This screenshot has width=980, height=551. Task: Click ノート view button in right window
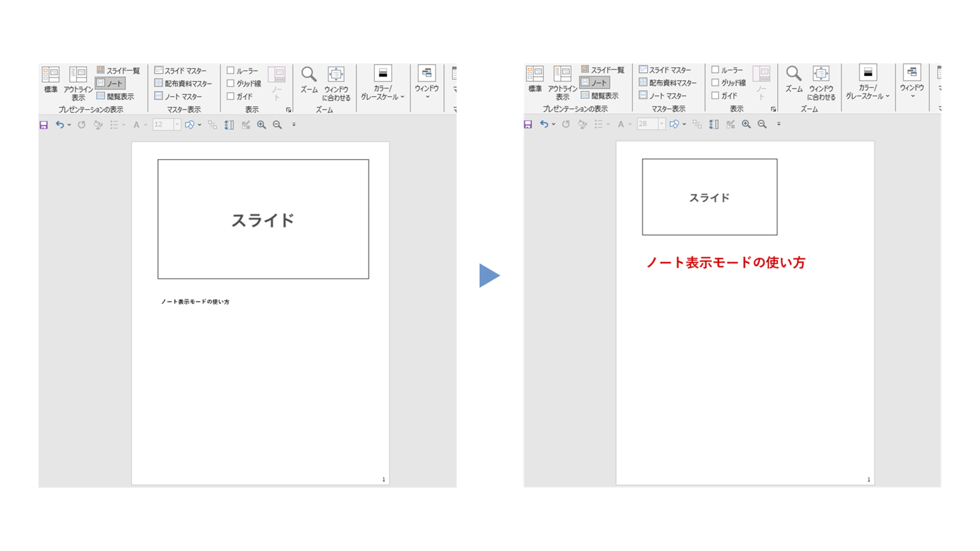click(x=594, y=83)
